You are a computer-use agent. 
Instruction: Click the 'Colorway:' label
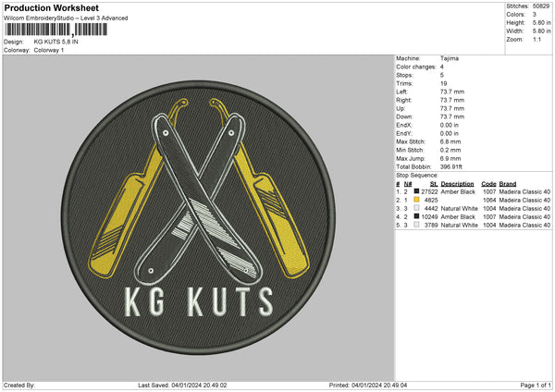click(17, 50)
